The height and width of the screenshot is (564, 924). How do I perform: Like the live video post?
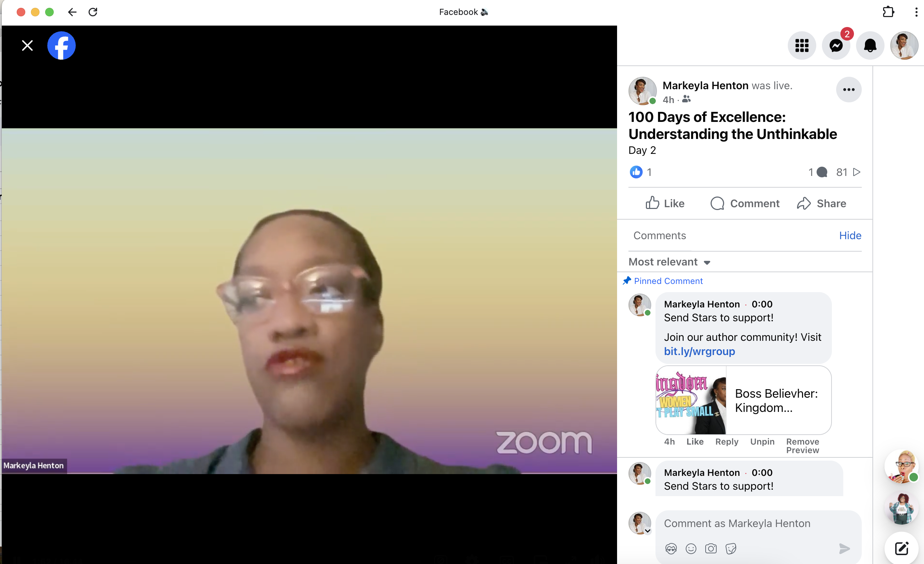coord(665,203)
